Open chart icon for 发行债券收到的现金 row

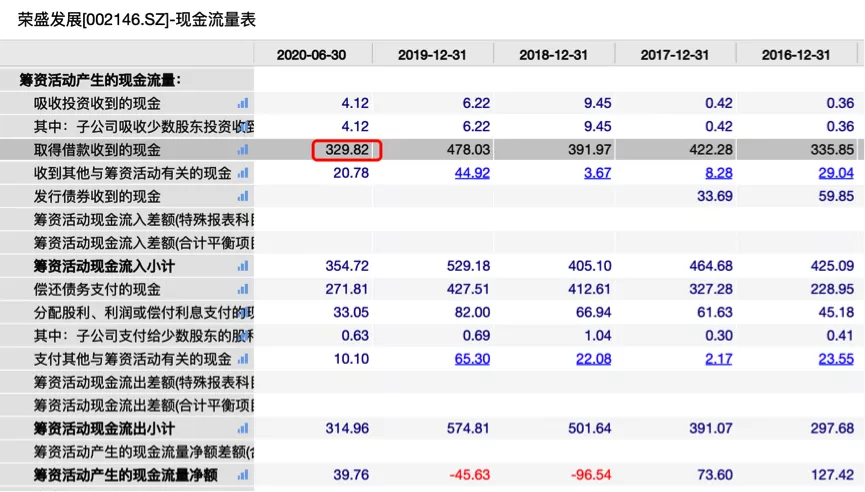pos(243,196)
